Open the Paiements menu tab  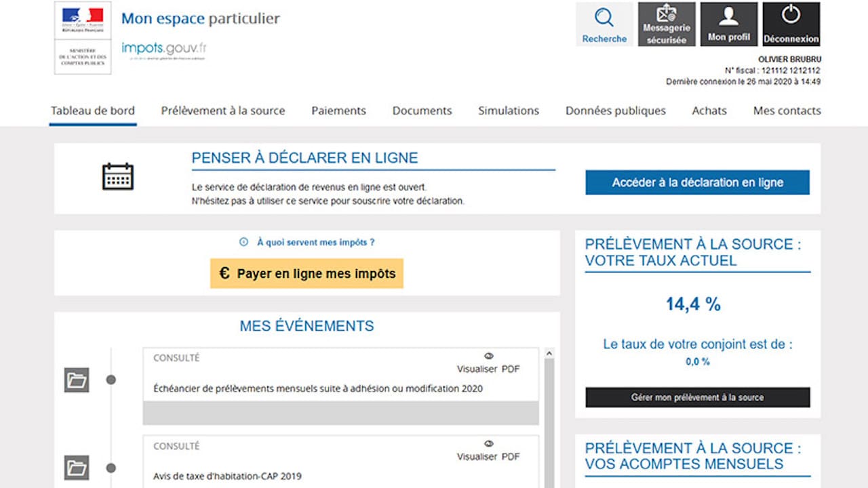(x=338, y=111)
